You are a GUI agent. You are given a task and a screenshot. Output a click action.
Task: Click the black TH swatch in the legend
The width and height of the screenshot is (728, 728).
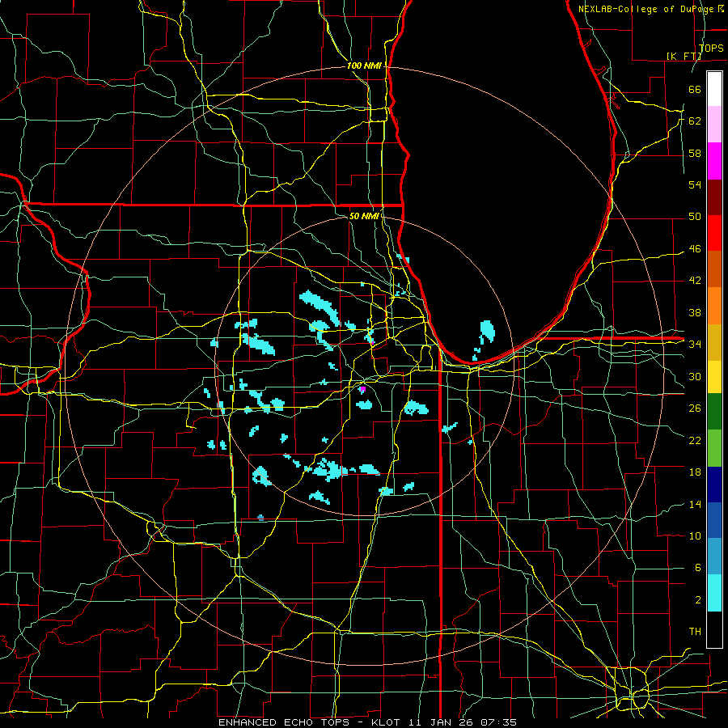click(x=714, y=629)
